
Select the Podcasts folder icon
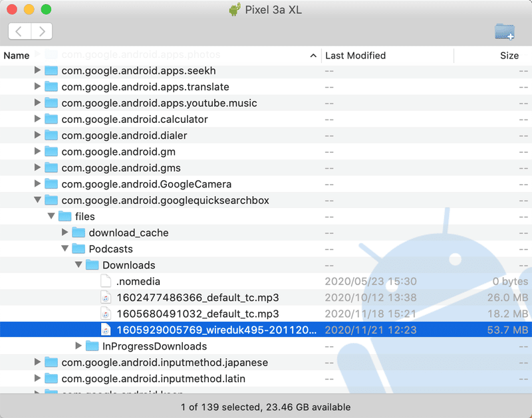78,249
